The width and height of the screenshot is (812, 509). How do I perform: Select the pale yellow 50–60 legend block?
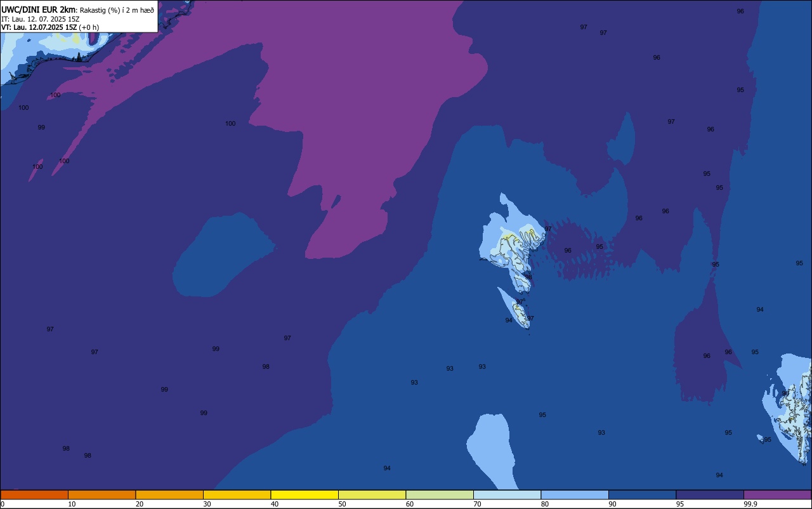click(x=372, y=494)
